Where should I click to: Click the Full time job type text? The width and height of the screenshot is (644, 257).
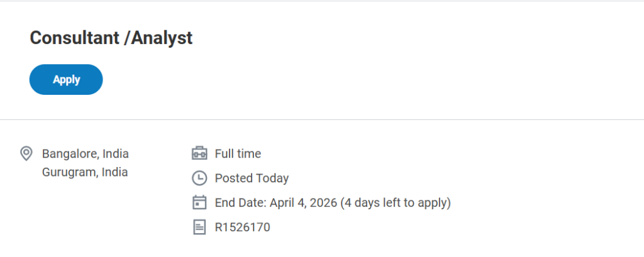tap(238, 153)
